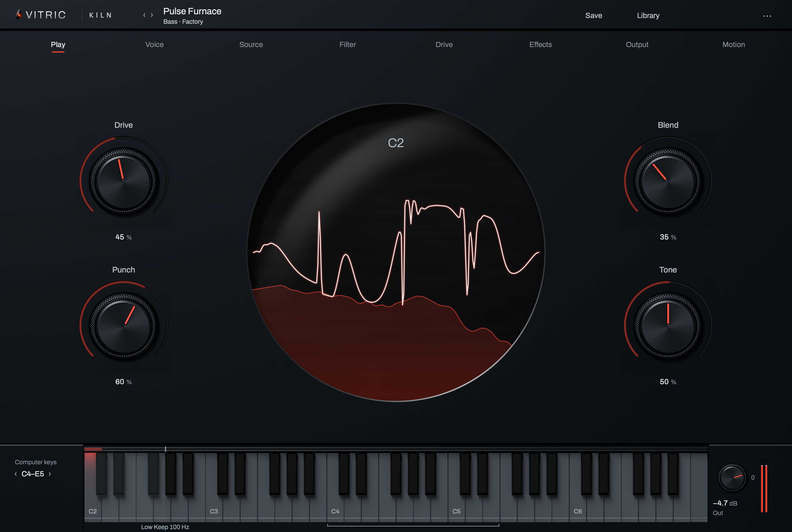The image size is (792, 532).
Task: Switch to the Output tab
Action: click(x=637, y=44)
